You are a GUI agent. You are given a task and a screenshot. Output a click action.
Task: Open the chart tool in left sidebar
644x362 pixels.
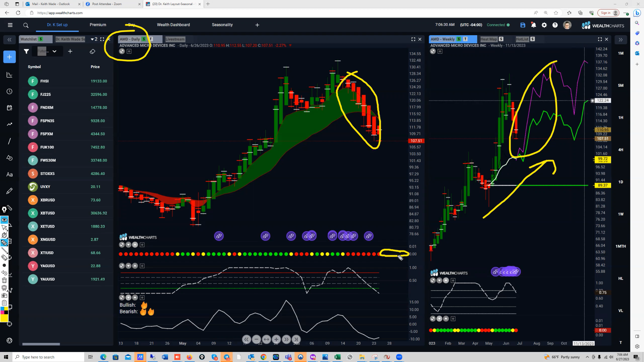[9, 75]
